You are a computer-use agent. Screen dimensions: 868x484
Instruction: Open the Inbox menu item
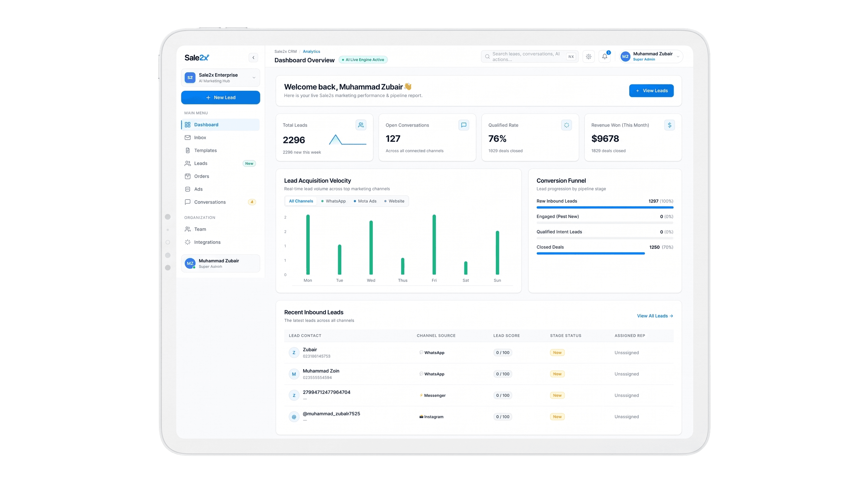(x=220, y=137)
